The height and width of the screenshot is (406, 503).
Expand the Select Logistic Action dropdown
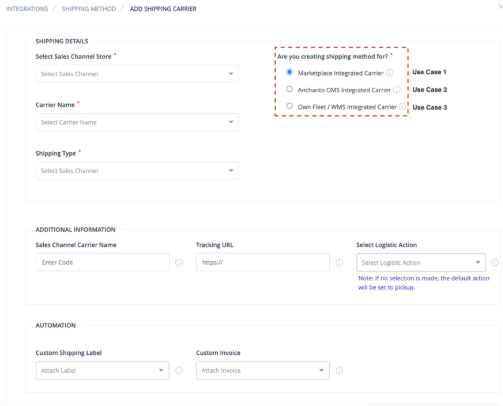pos(421,263)
